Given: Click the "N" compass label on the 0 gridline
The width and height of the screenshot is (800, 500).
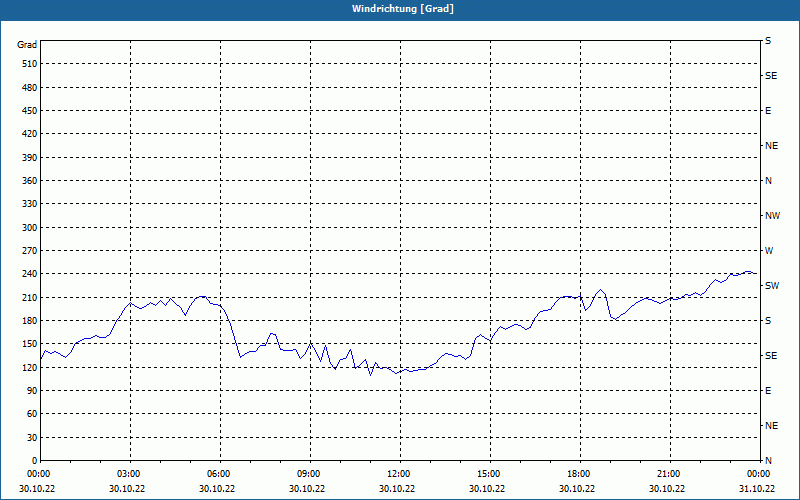Looking at the screenshot, I should click(x=768, y=461).
